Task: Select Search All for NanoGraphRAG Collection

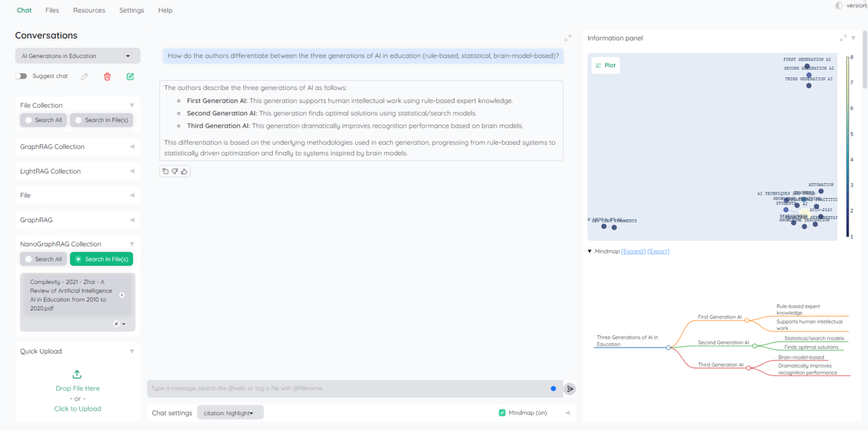Action: [x=43, y=258]
